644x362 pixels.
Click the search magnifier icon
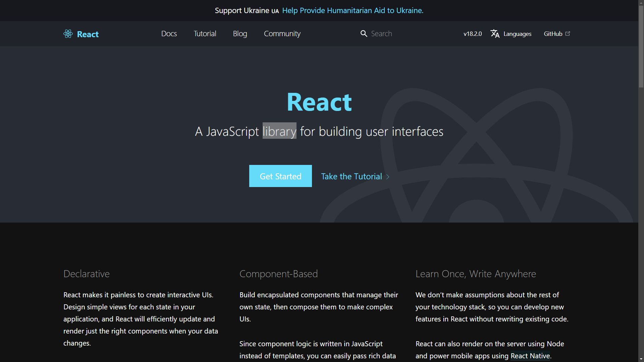point(364,34)
